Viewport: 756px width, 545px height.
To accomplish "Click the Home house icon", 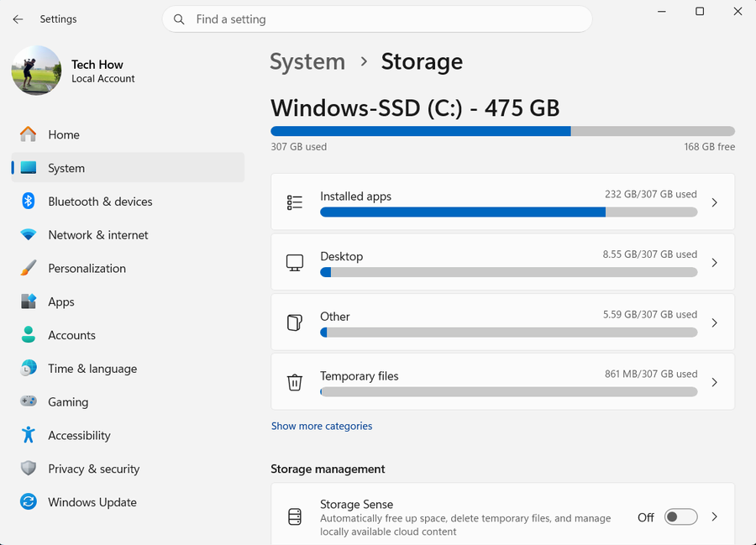I will pos(28,134).
